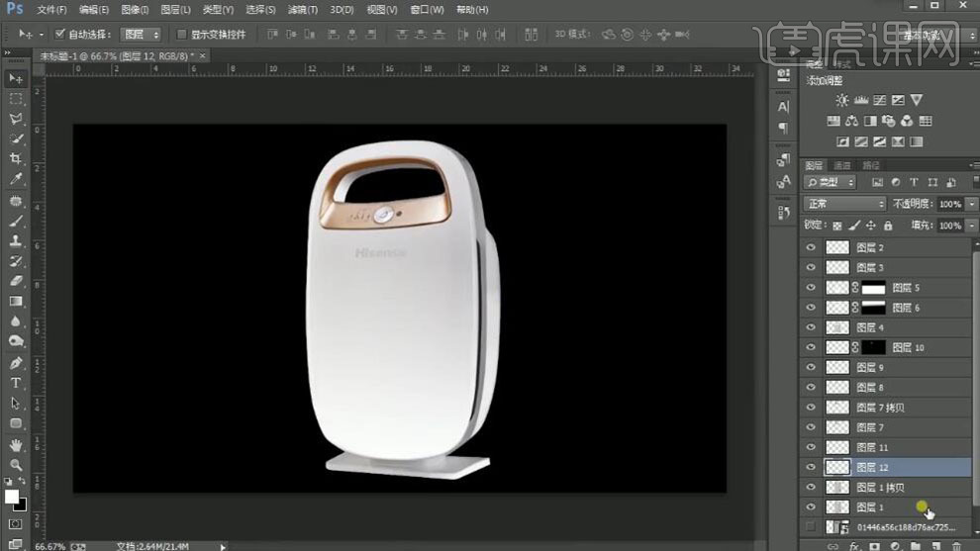Open the 滤镜(T) menu
Viewport: 980px width, 551px height.
(x=303, y=9)
